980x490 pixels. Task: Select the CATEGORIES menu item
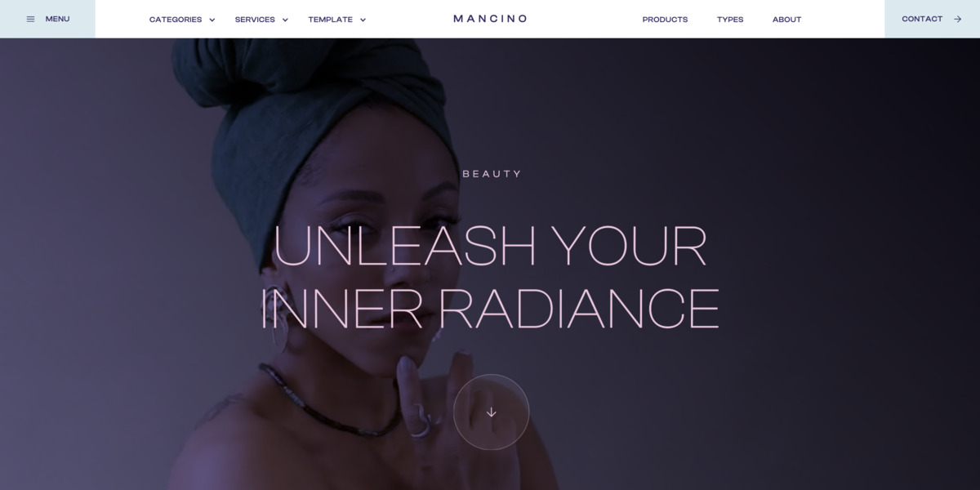click(x=176, y=20)
